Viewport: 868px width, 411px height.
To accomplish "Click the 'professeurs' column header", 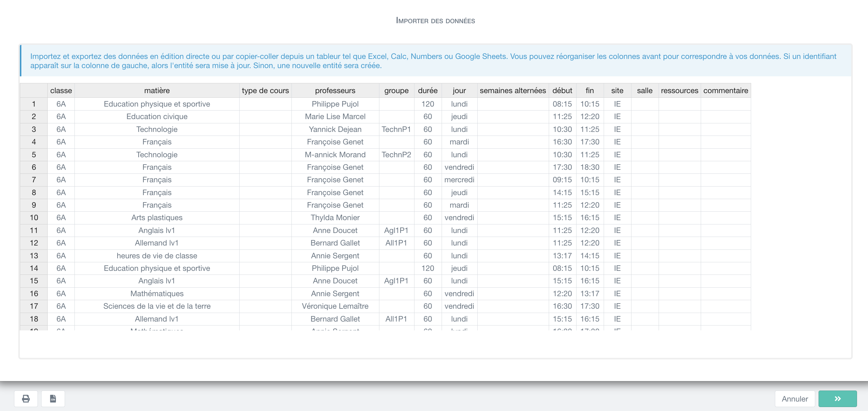I will [x=335, y=90].
